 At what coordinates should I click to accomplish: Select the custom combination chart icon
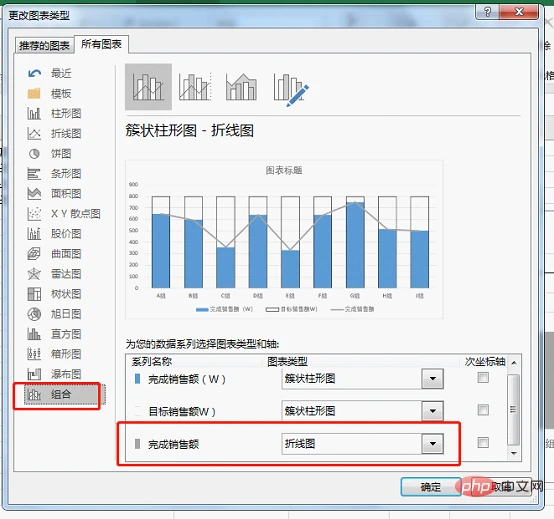click(290, 89)
